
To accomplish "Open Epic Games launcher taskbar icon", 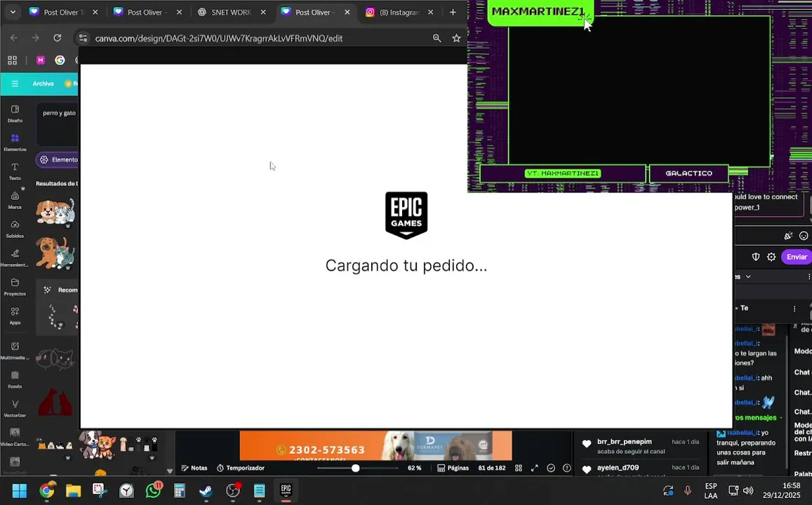I will coord(286,490).
